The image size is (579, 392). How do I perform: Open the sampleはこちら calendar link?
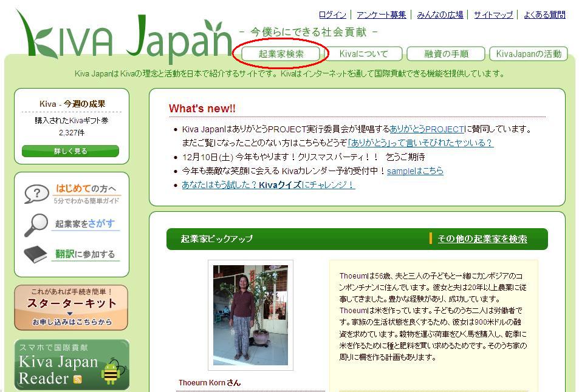415,171
